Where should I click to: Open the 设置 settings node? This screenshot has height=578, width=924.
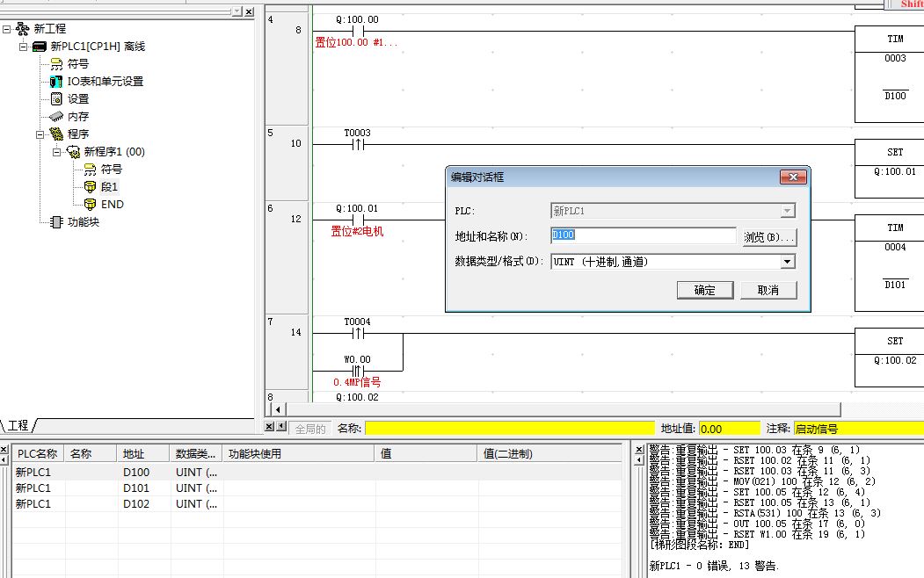57,99
